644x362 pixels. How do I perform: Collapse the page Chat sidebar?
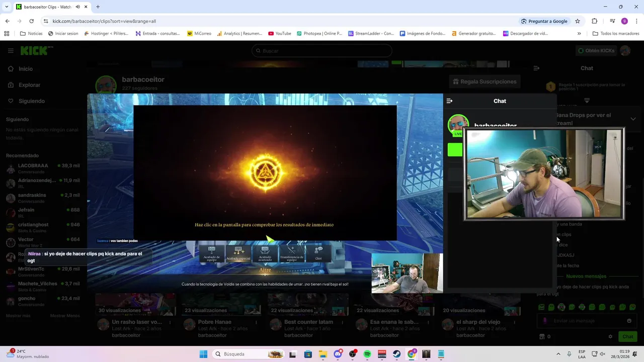pos(536,68)
